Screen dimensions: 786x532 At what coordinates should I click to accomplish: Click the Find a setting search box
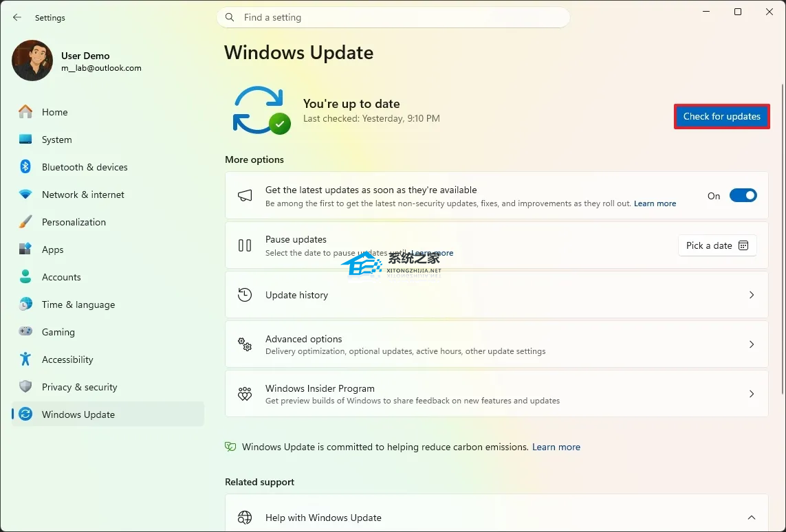(393, 18)
